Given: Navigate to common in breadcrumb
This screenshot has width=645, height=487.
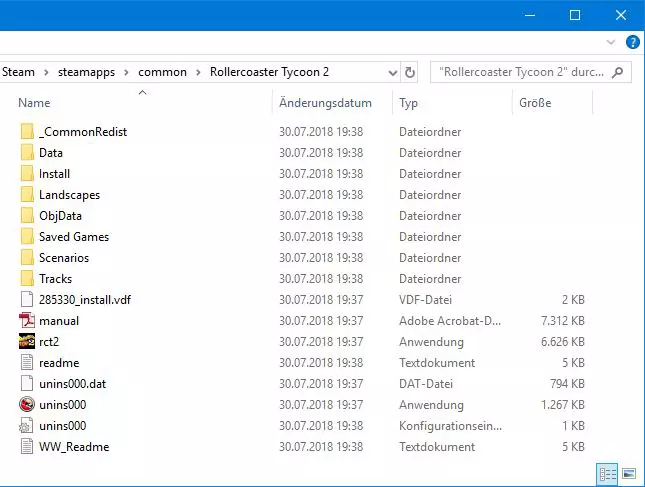Looking at the screenshot, I should tap(162, 72).
